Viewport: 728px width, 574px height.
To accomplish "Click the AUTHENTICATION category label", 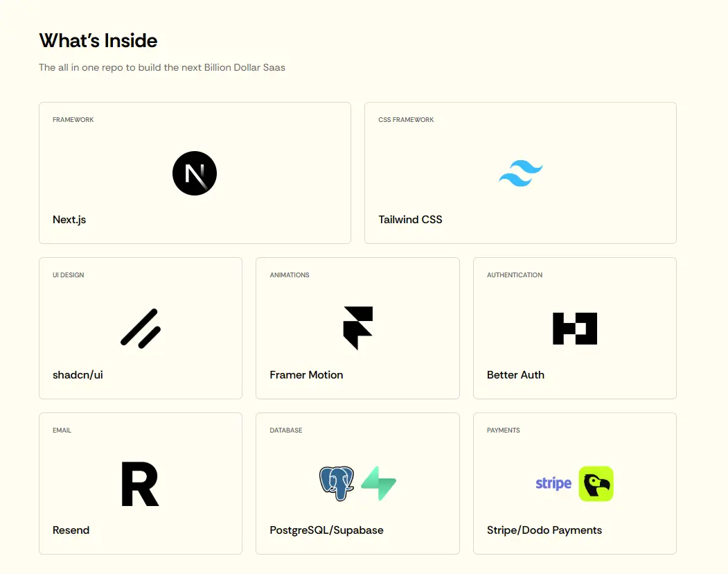I will (x=515, y=275).
